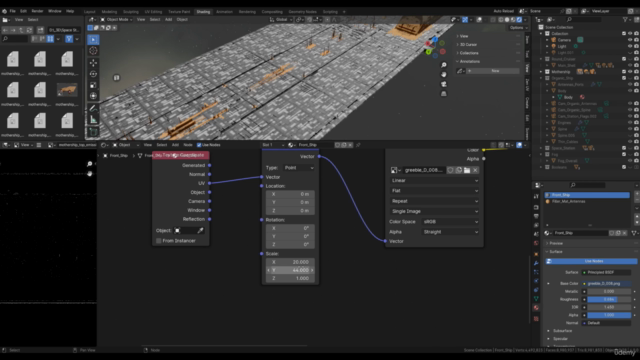640x360 pixels.
Task: Disable Camera render camera-icon in outliner
Action: coord(636,40)
